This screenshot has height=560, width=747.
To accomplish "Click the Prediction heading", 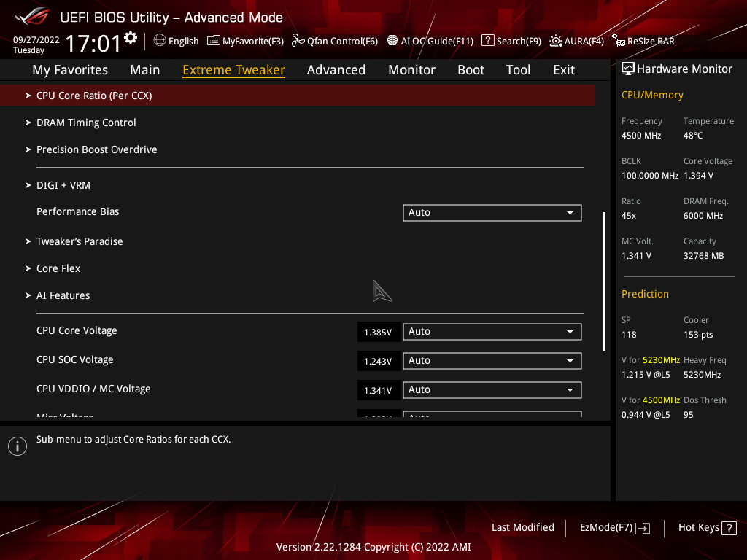I will point(645,294).
